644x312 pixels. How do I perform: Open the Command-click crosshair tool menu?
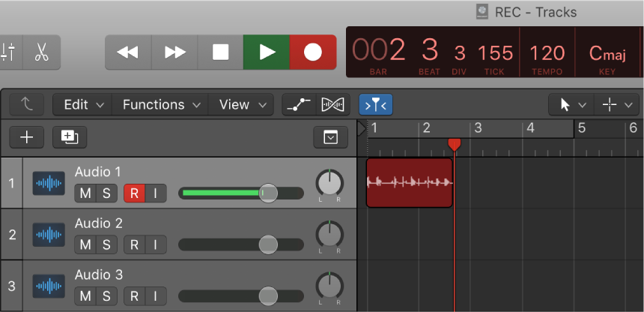(x=617, y=105)
